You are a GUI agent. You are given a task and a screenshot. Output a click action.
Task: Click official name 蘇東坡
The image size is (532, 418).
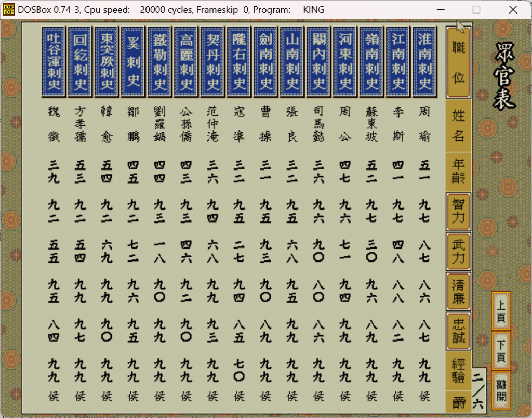[x=371, y=124]
